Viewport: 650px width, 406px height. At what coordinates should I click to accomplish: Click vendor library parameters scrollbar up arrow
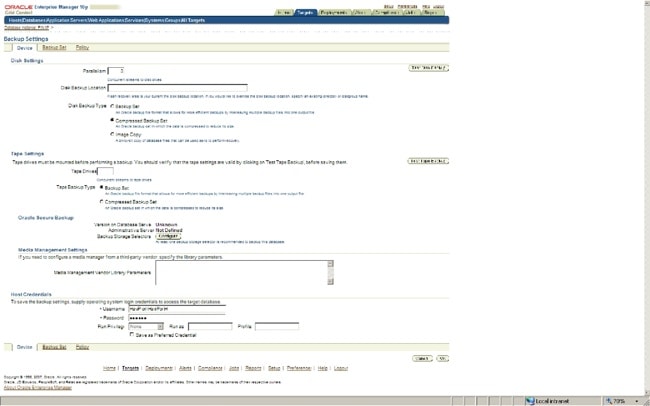[x=330, y=264]
